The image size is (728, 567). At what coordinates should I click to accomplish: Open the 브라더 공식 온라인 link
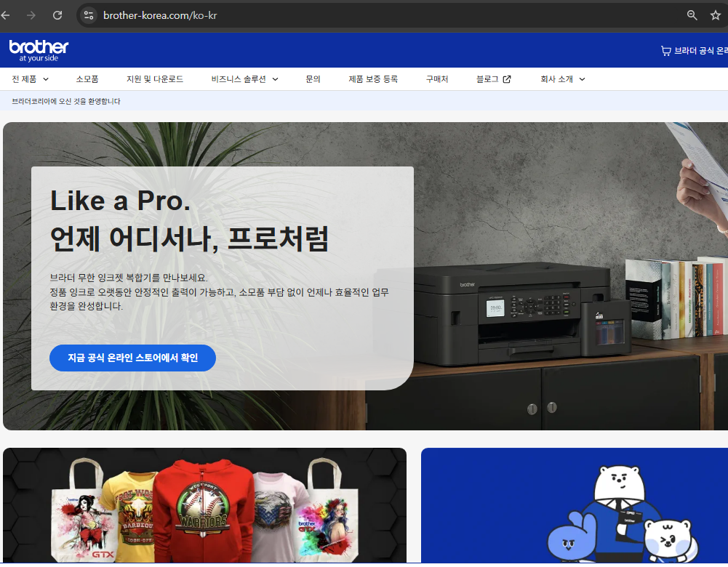tap(702, 51)
